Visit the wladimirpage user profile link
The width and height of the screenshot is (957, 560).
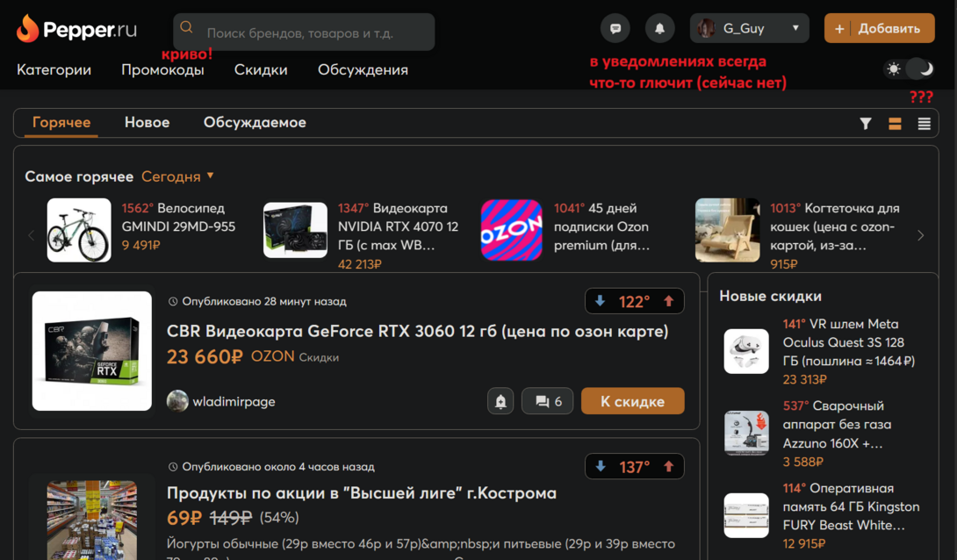tap(234, 401)
